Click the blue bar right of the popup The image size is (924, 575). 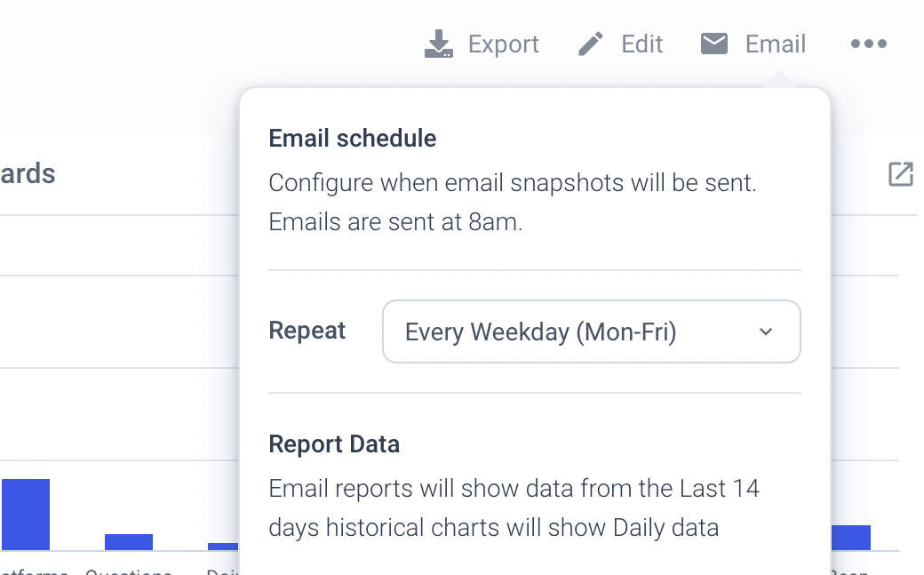850,538
